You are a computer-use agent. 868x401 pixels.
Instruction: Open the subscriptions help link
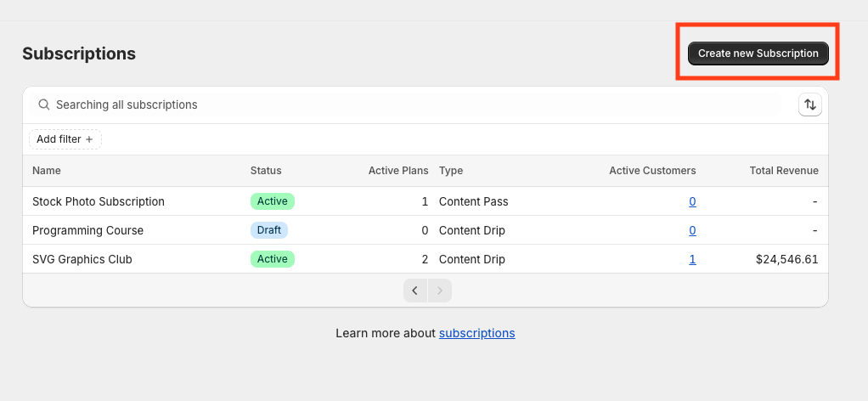[x=476, y=333]
